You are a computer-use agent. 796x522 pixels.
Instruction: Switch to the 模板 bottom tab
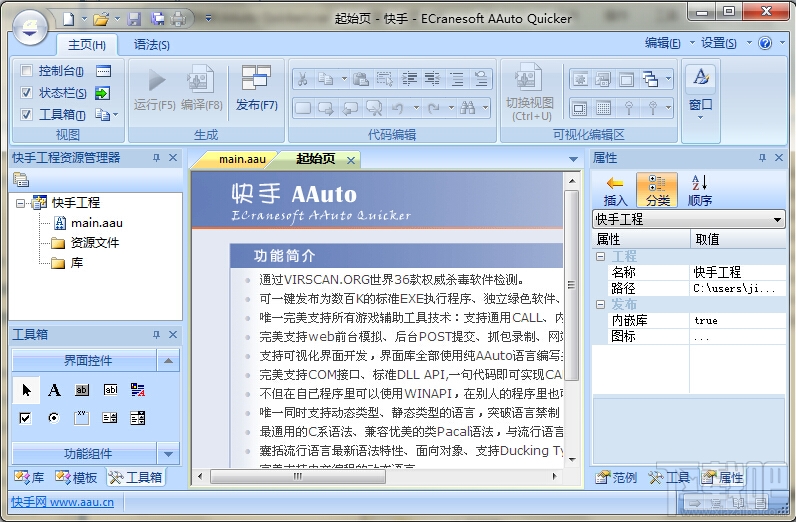[77, 477]
